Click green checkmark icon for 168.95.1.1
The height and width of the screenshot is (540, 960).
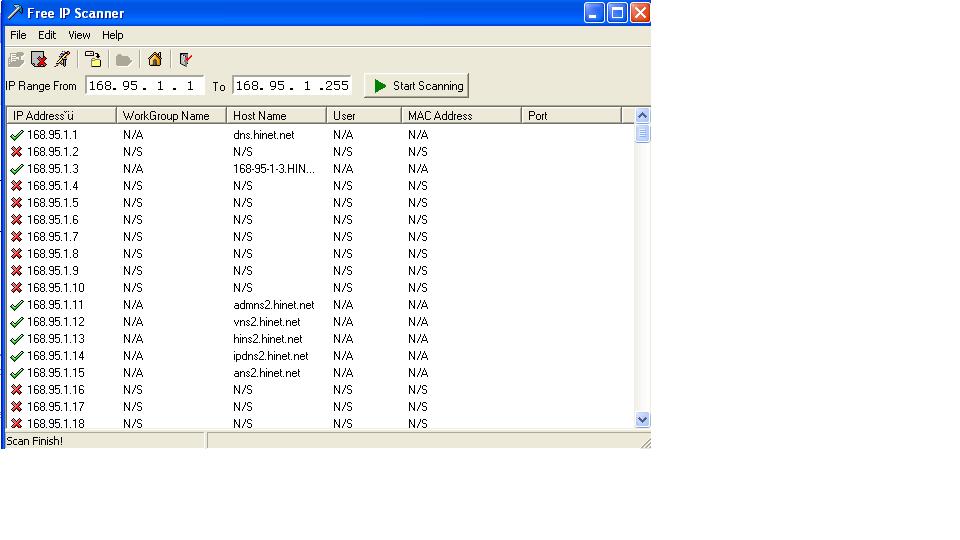[x=16, y=135]
